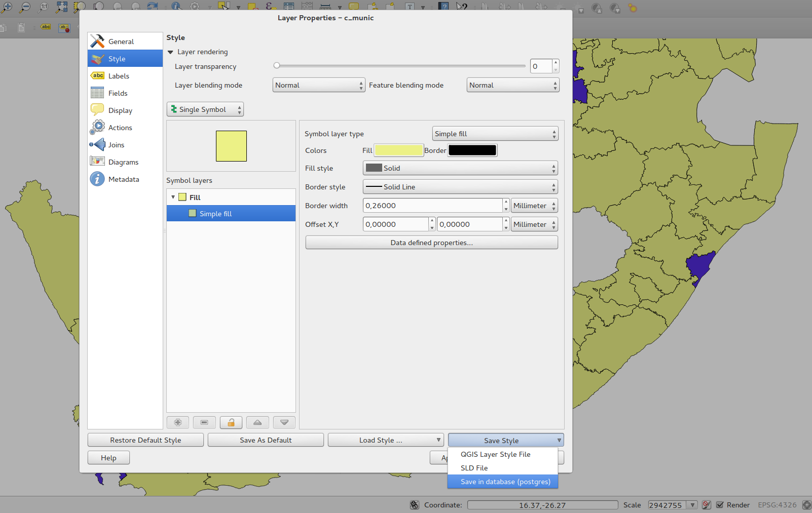812x513 pixels.
Task: Choose Save in database (postgres)
Action: (x=505, y=482)
